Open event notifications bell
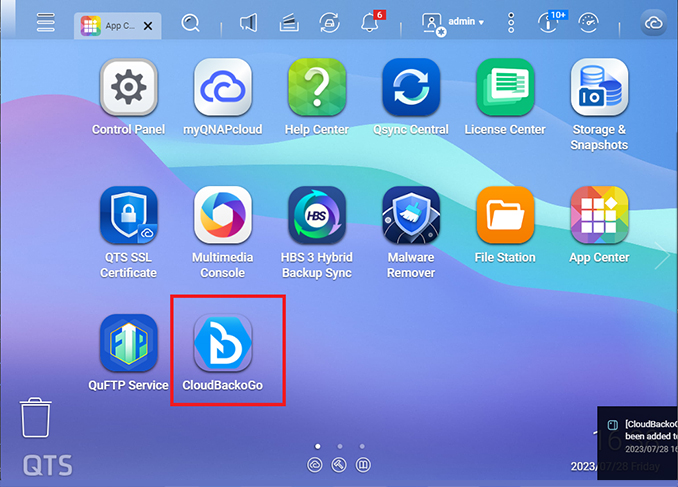Image resolution: width=678 pixels, height=487 pixels. coord(371,22)
